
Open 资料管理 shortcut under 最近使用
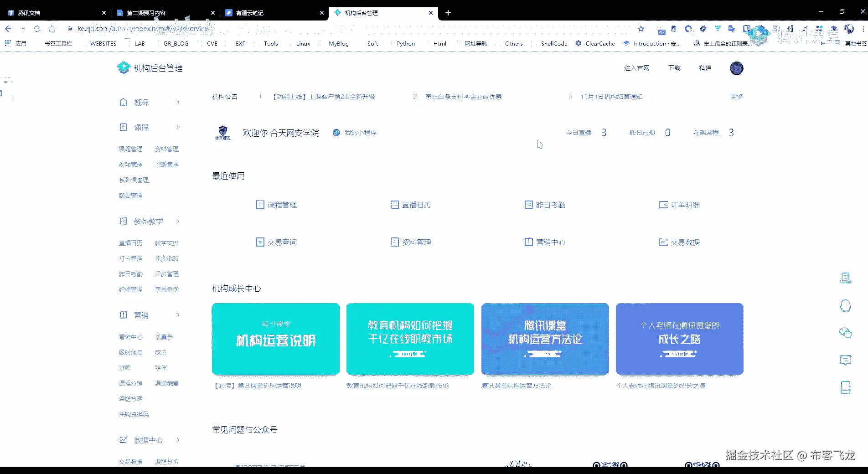(x=411, y=242)
